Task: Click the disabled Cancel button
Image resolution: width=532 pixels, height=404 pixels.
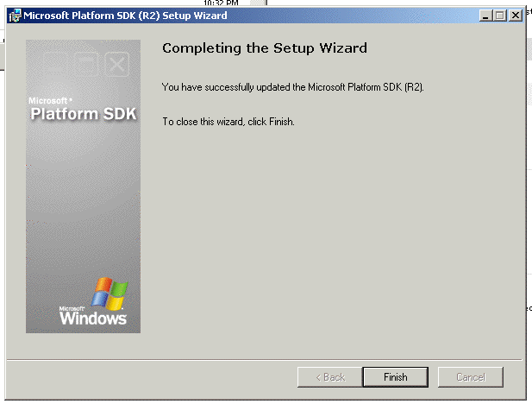Action: tap(470, 377)
